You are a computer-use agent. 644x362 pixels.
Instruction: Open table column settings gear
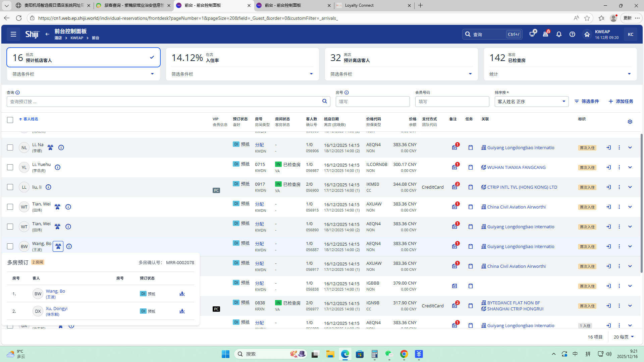tap(630, 122)
